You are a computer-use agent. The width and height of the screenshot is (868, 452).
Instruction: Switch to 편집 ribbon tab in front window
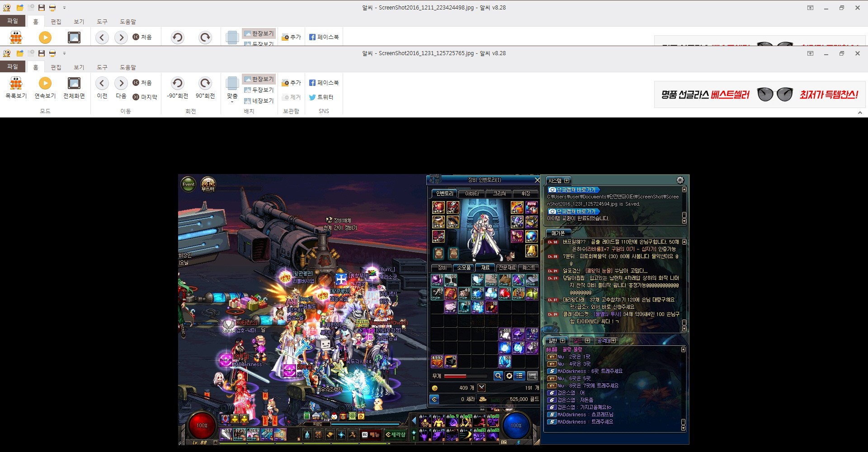[x=56, y=67]
